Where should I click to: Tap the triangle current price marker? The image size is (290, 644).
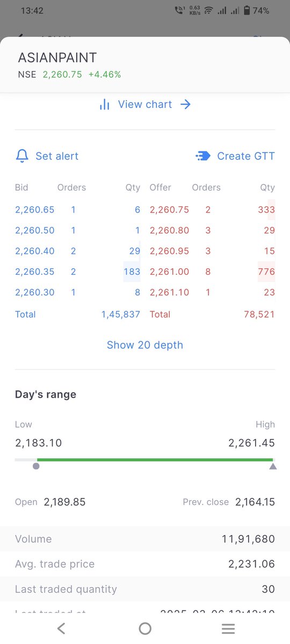pos(273,466)
